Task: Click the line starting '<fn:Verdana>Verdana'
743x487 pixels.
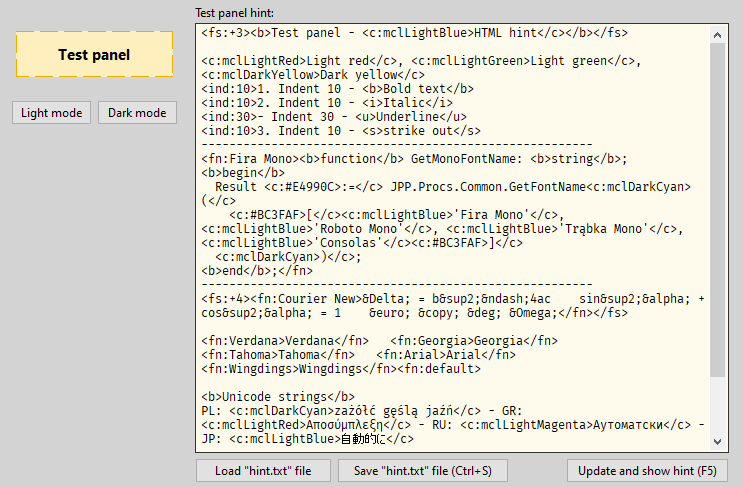Action: 380,341
